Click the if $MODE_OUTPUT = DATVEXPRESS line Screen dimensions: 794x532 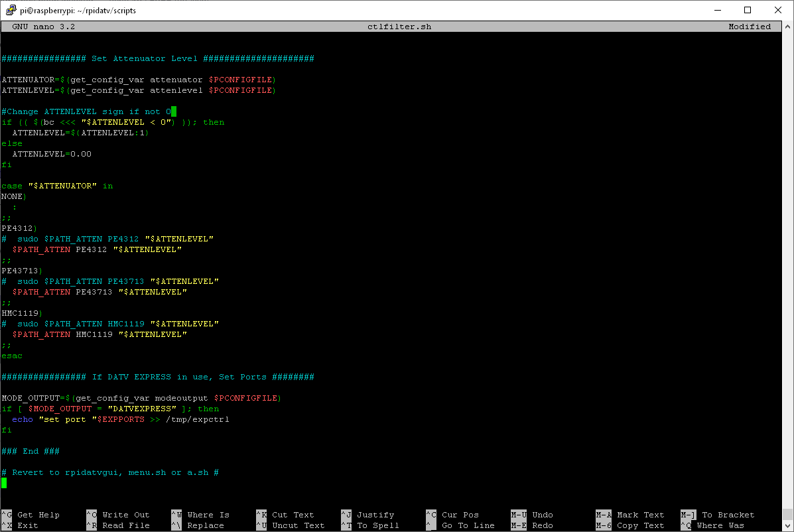[110, 409]
